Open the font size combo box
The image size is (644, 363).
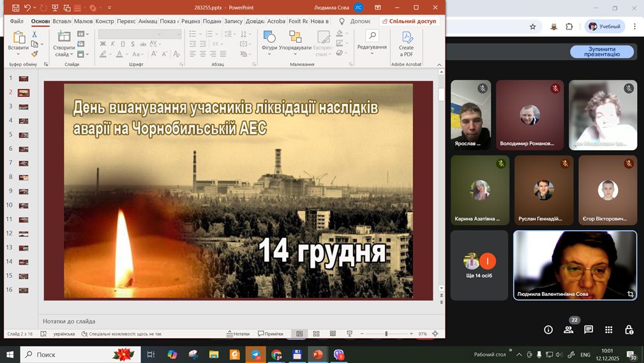(x=172, y=34)
